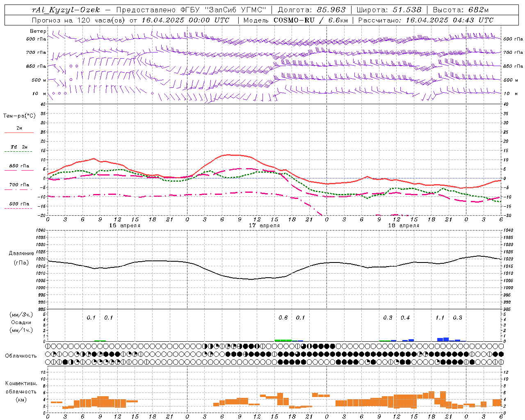Click the 18 апреля date label

404,226
